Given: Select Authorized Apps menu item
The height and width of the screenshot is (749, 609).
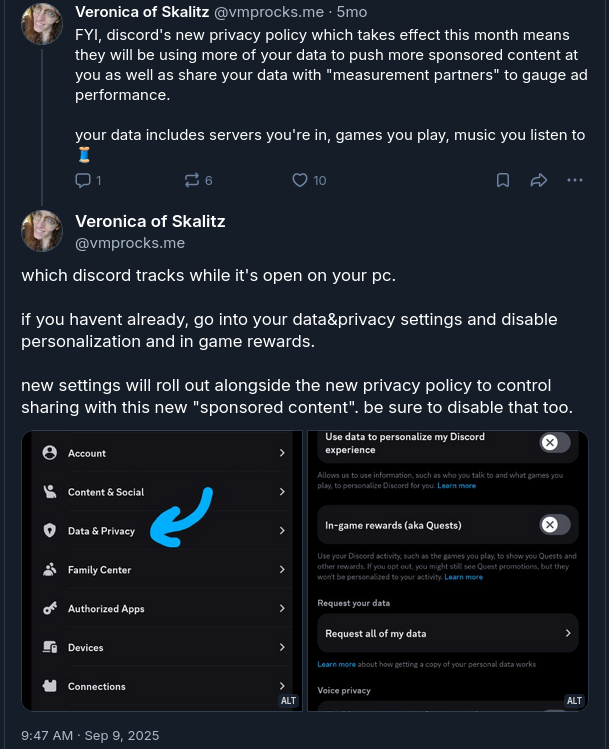Looking at the screenshot, I should coord(106,609).
